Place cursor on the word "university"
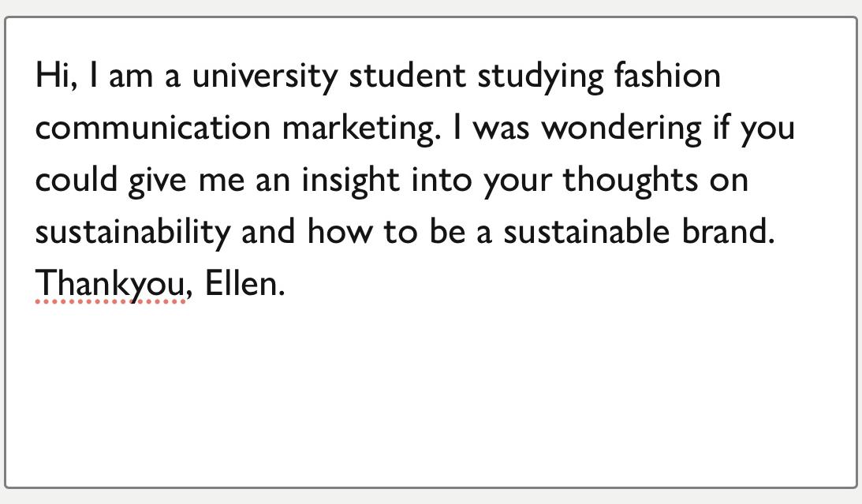Image resolution: width=862 pixels, height=504 pixels. [x=264, y=77]
